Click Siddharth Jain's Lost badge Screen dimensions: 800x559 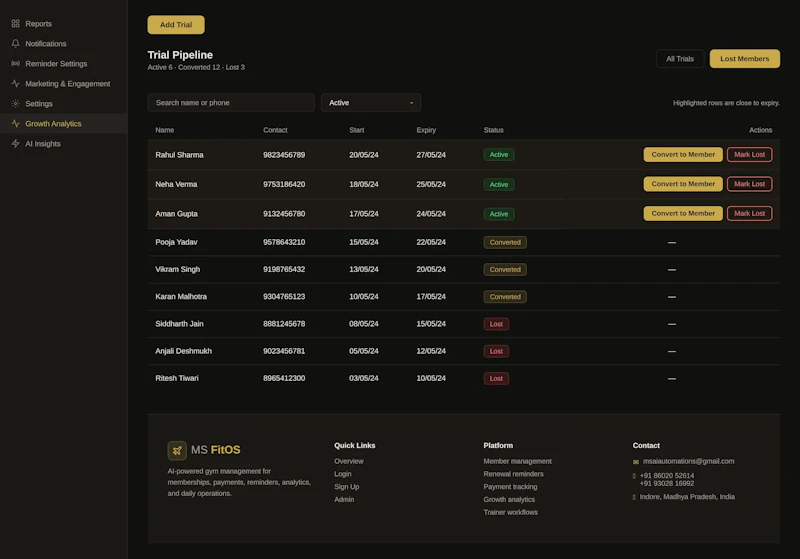click(x=496, y=324)
